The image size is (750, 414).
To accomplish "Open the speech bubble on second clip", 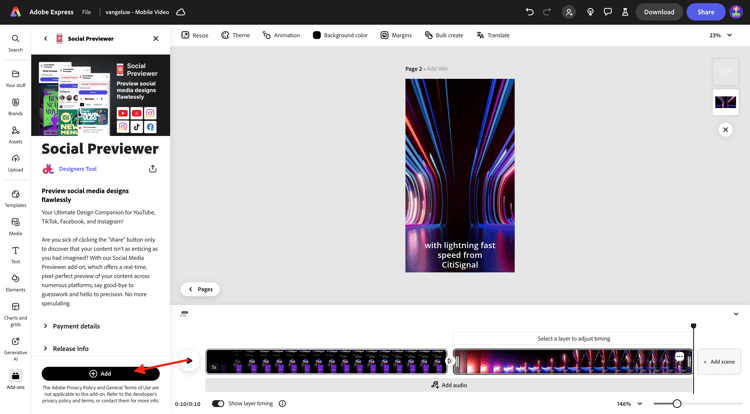I will (x=679, y=357).
